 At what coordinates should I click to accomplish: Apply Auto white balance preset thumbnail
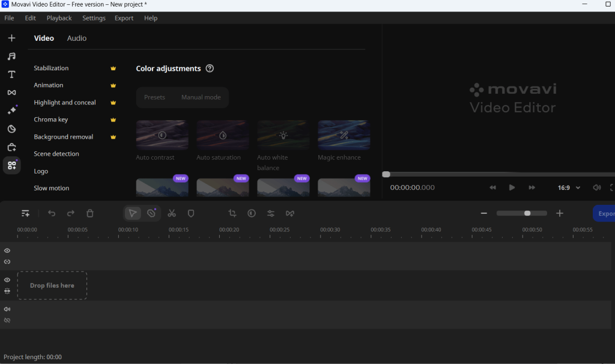pyautogui.click(x=283, y=135)
